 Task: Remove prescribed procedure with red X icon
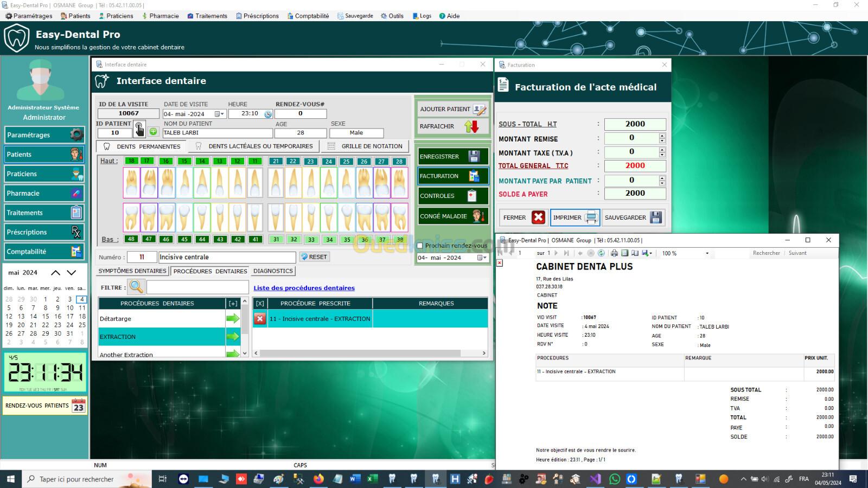pyautogui.click(x=260, y=319)
